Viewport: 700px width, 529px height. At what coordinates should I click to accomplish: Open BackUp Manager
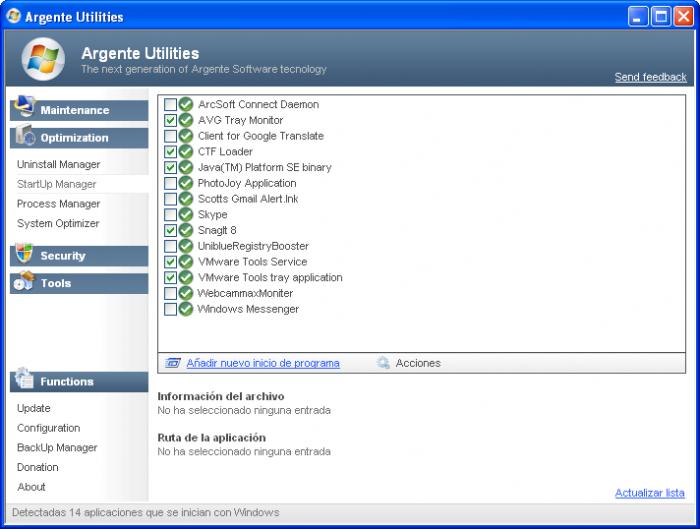tap(57, 447)
